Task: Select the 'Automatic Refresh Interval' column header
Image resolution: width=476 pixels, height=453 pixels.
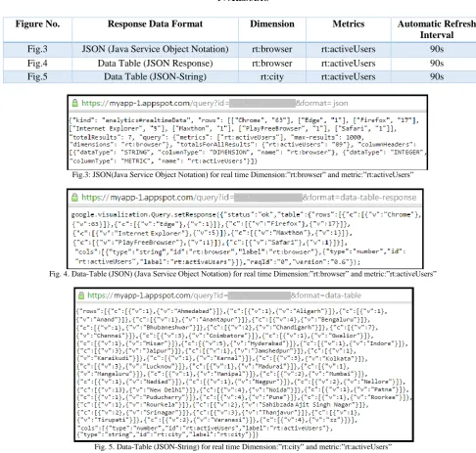Action: (437, 29)
